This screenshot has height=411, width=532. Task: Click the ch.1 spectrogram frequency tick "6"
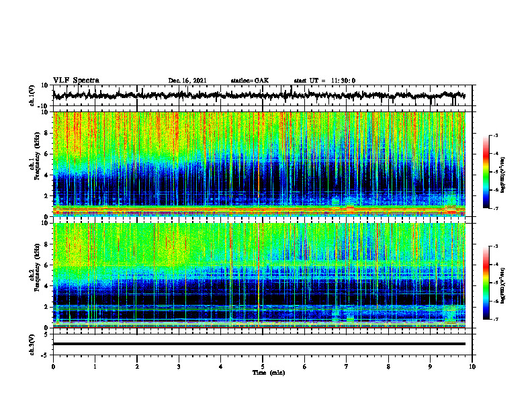(x=46, y=154)
